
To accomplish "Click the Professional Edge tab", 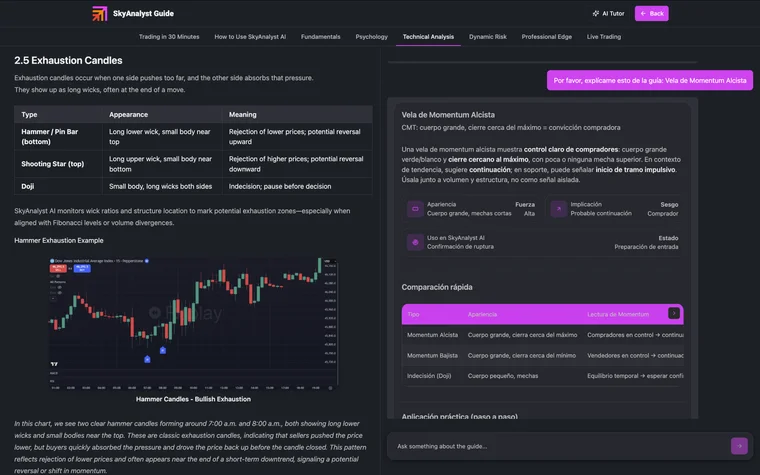I will (x=547, y=37).
